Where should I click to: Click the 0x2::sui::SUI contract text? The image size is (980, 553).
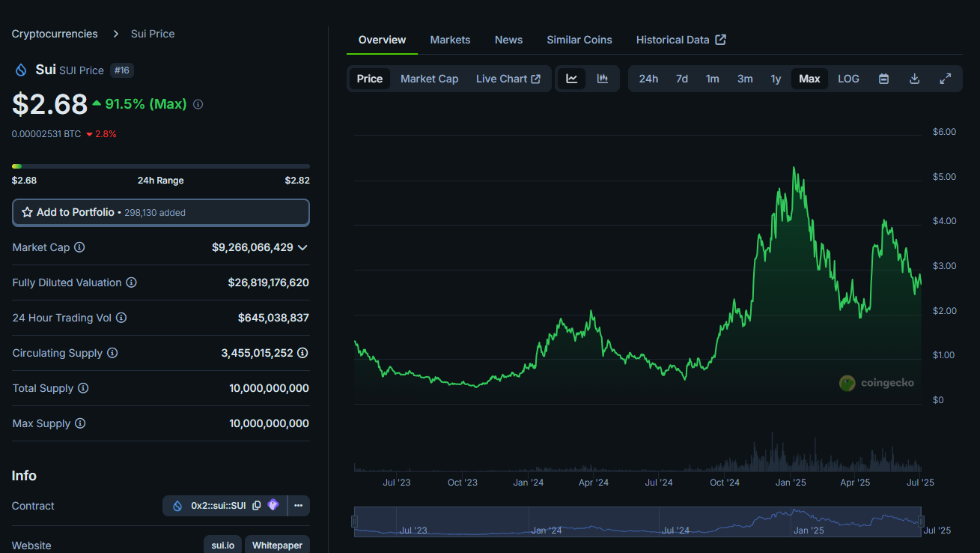coord(218,506)
